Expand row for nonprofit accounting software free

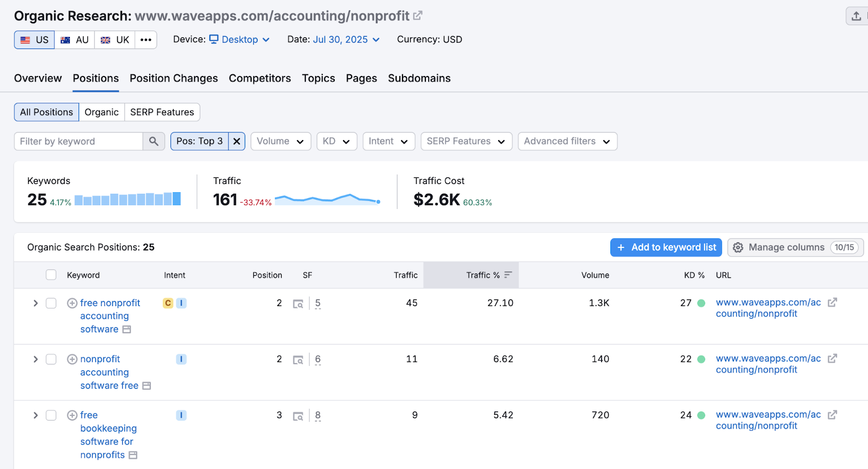(x=35, y=359)
